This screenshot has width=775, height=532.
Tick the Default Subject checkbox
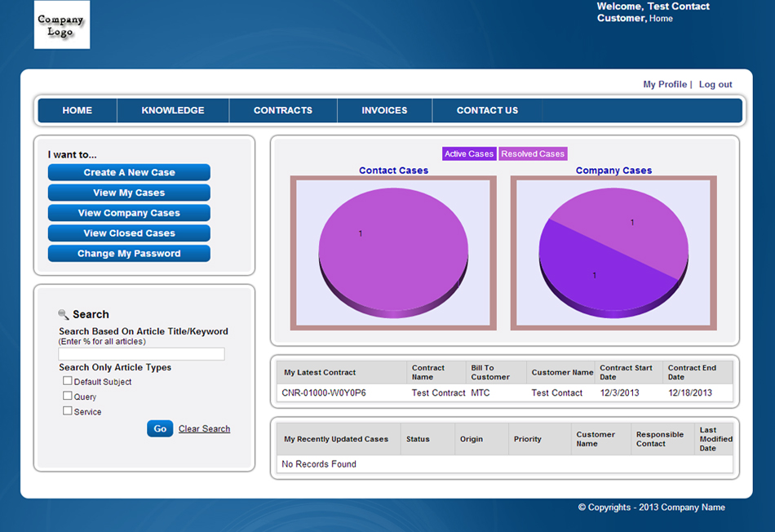pos(68,381)
